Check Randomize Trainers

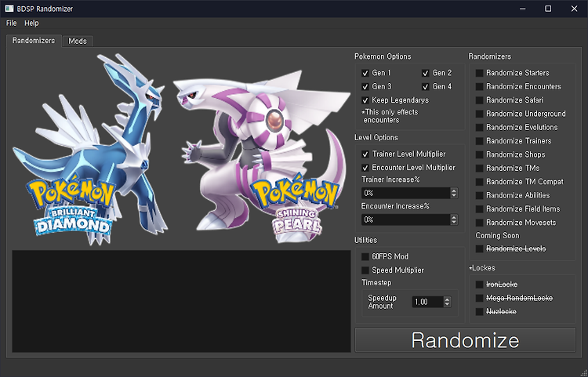(479, 141)
